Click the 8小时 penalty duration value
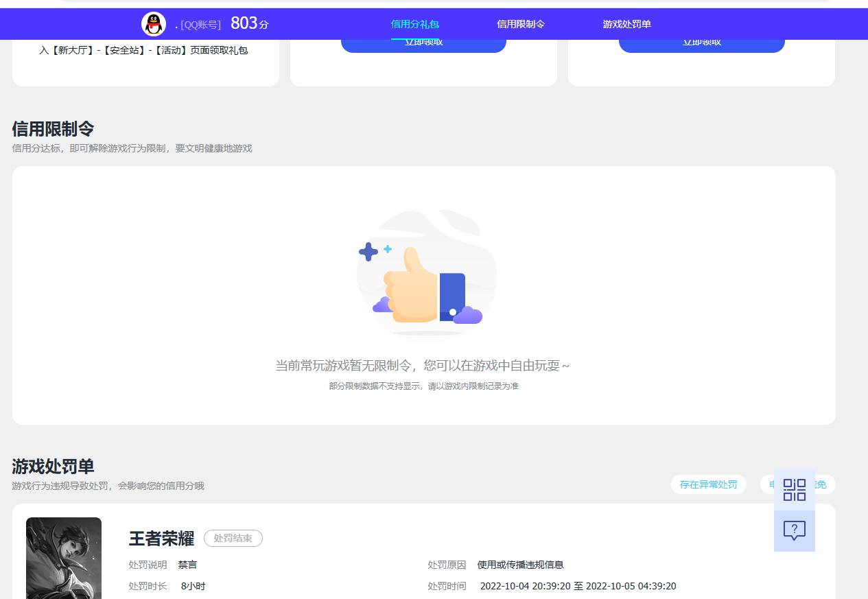Screen dimensions: 868x599 [193, 586]
